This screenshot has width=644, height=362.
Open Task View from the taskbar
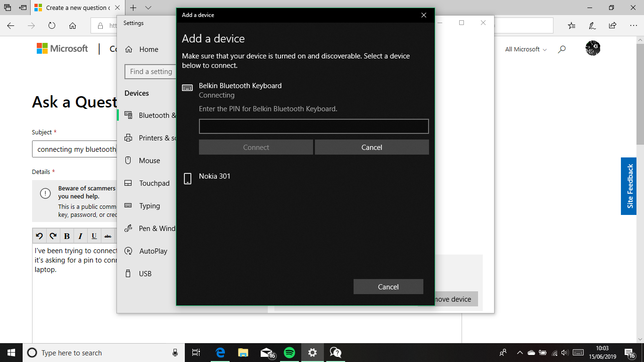pyautogui.click(x=196, y=353)
